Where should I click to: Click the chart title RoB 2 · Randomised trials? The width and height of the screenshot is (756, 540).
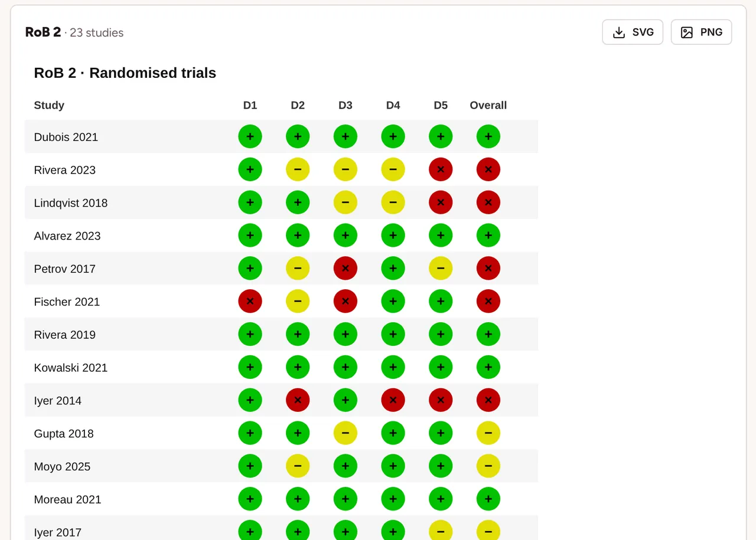[x=125, y=73]
